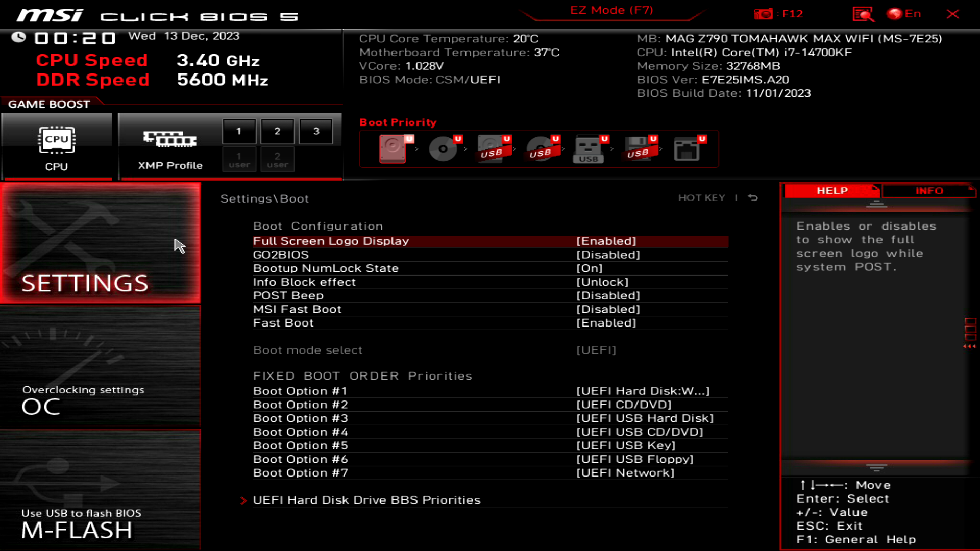Select XMP Profile 2
This screenshot has width=980, height=551.
pos(277,131)
